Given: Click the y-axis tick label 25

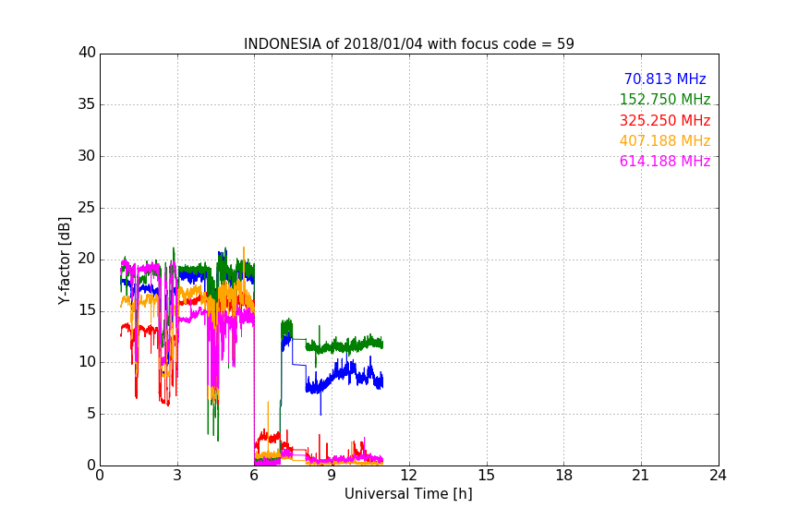Looking at the screenshot, I should point(87,208).
